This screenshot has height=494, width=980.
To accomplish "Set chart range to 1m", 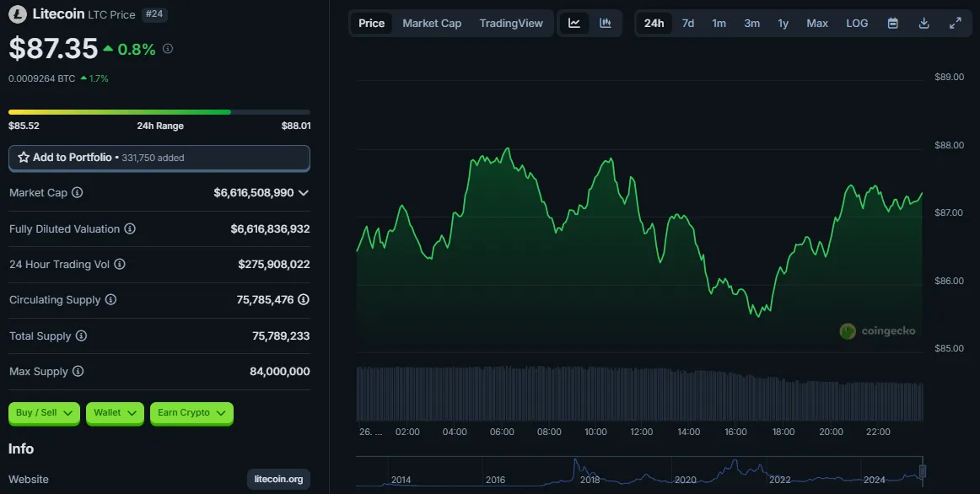I will (719, 23).
